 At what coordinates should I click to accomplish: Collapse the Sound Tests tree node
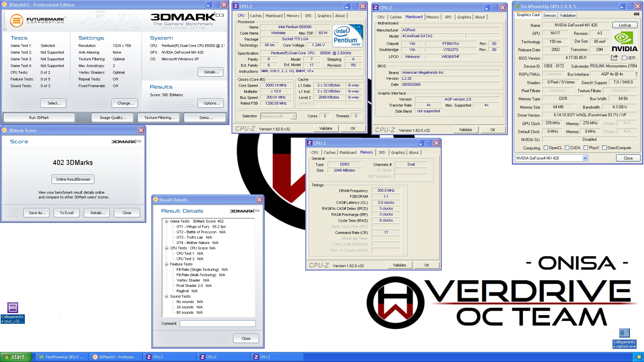pyautogui.click(x=166, y=296)
